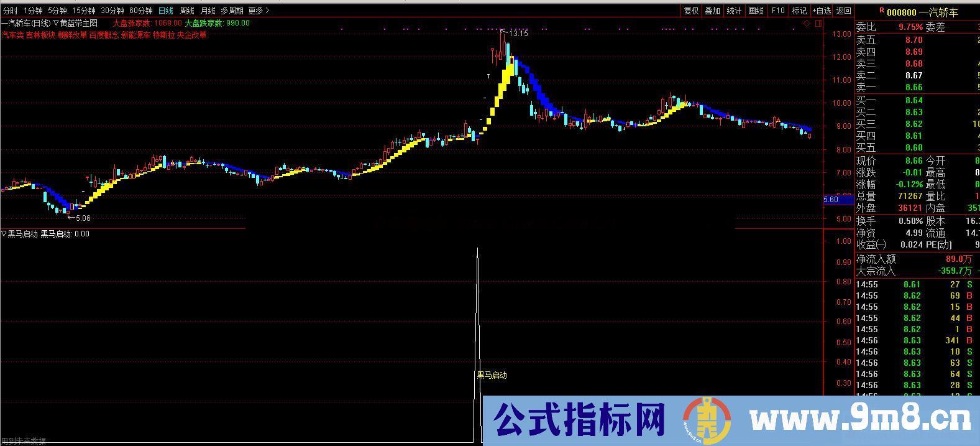Click the 复权 adjustment button

pyautogui.click(x=692, y=11)
